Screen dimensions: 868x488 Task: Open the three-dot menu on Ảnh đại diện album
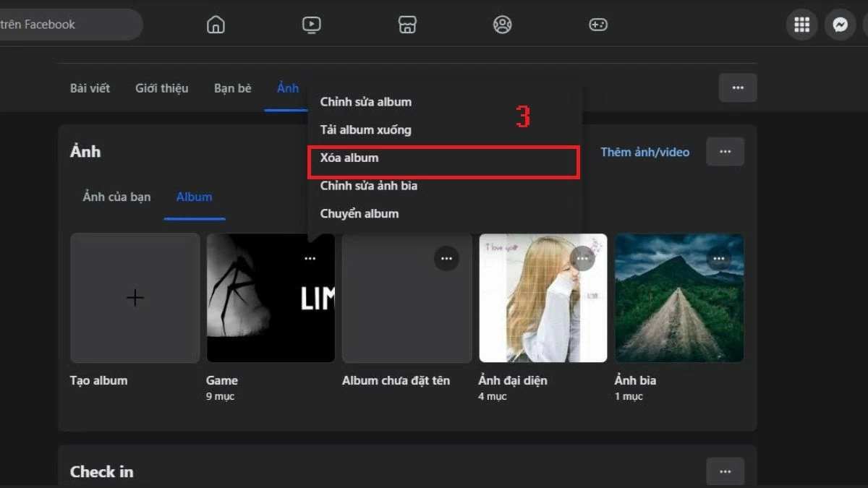[x=583, y=257]
